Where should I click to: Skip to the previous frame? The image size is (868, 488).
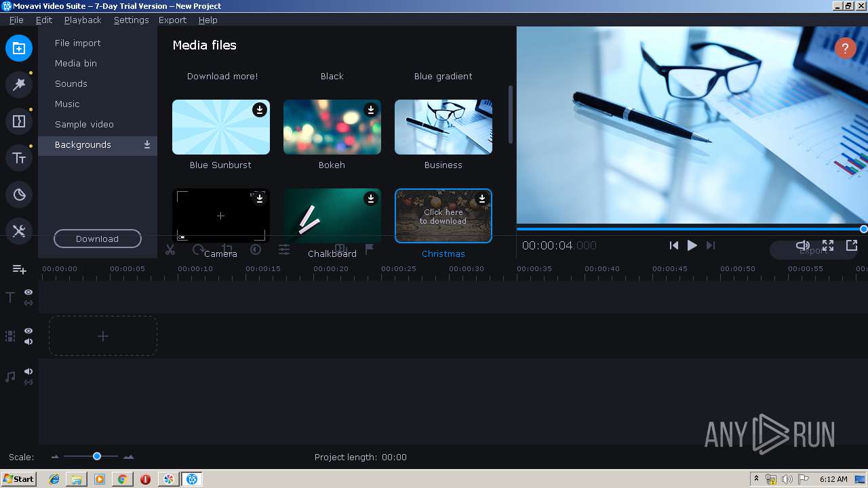click(x=673, y=245)
